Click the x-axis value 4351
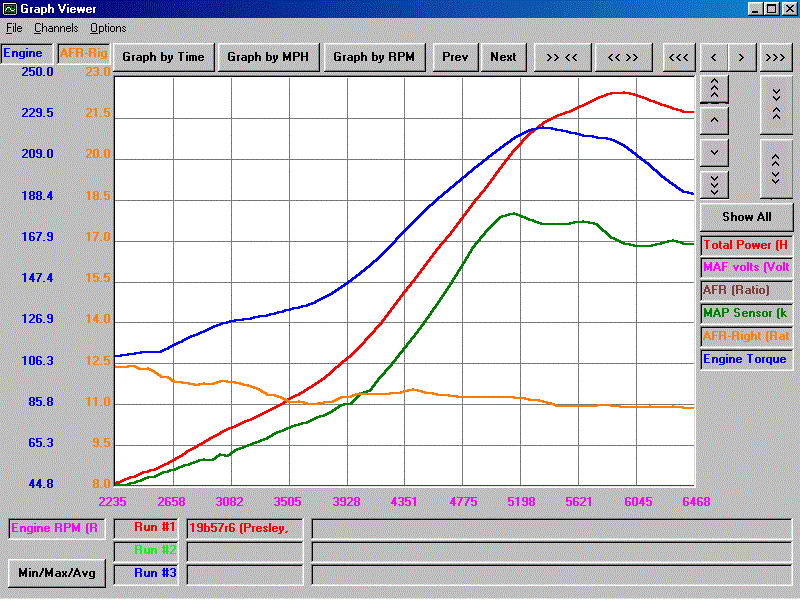Image resolution: width=800 pixels, height=600 pixels. [x=404, y=502]
